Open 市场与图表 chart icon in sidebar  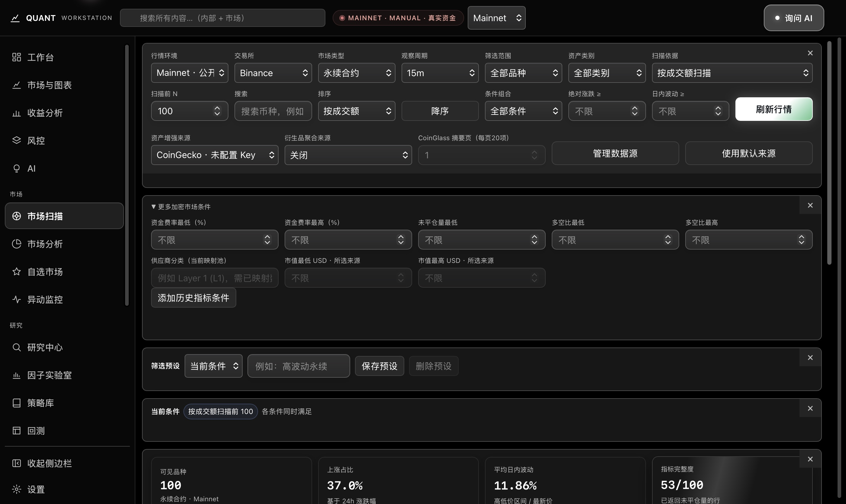click(x=16, y=85)
